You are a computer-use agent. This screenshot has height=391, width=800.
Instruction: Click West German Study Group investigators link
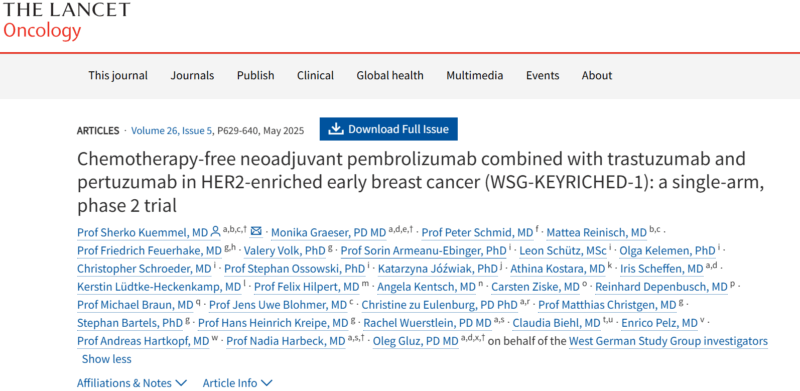(668, 341)
